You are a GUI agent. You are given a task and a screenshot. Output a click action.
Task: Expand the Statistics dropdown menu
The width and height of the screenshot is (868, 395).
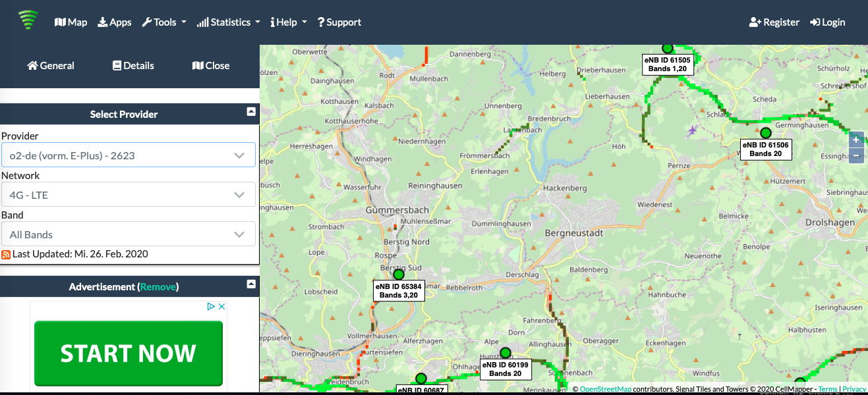[x=228, y=22]
